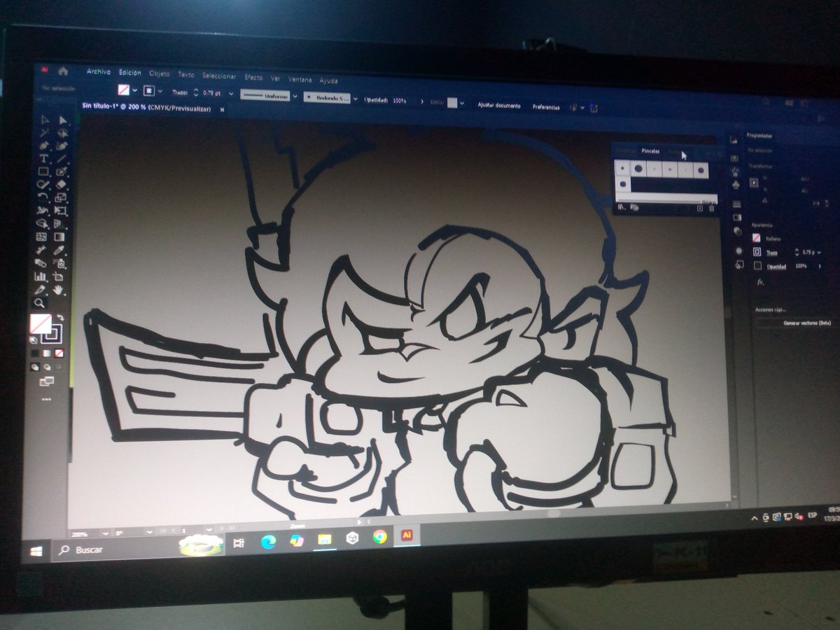Expand Opacidad arrow in Propiedades panel
The height and width of the screenshot is (630, 840).
tap(820, 266)
